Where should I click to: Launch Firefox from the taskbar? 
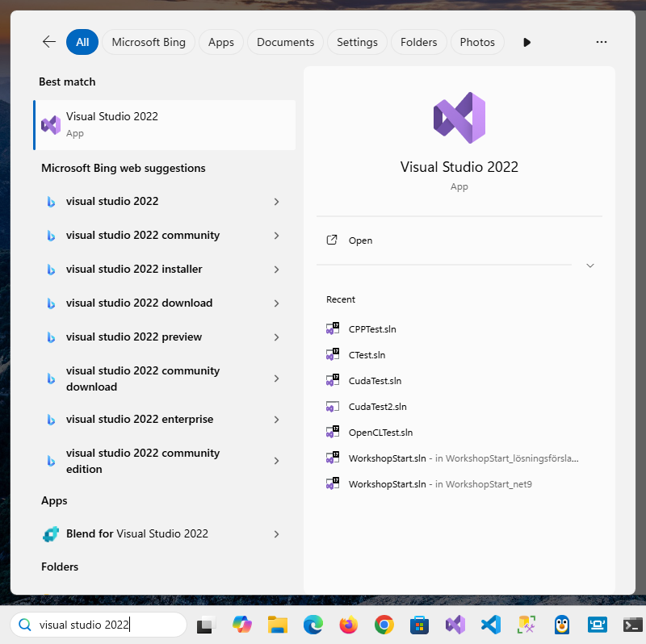click(349, 625)
